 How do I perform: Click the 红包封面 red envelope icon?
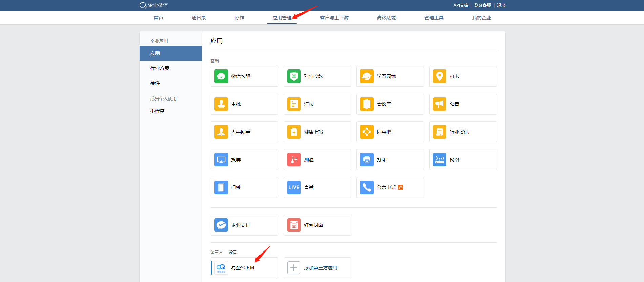294,225
